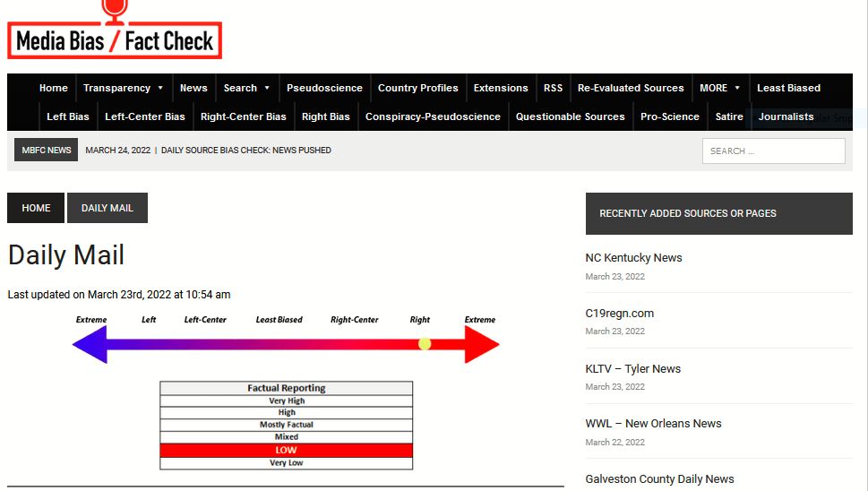Click the DAILY MAIL breadcrumb button
This screenshot has height=491, width=868.
point(107,208)
